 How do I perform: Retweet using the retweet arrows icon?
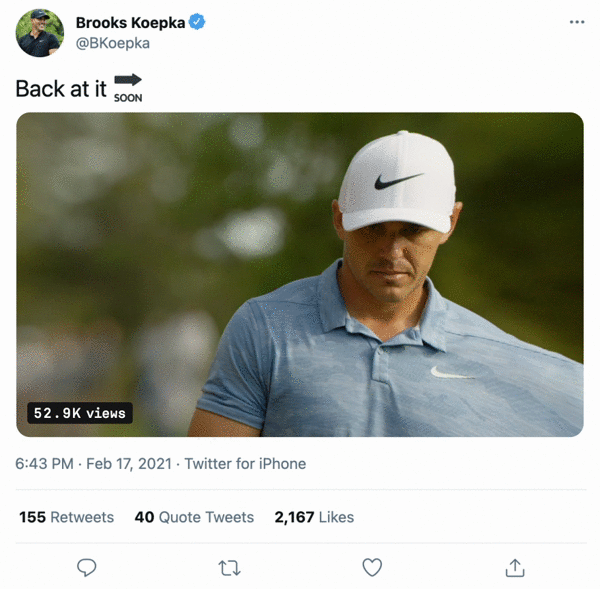(x=229, y=568)
